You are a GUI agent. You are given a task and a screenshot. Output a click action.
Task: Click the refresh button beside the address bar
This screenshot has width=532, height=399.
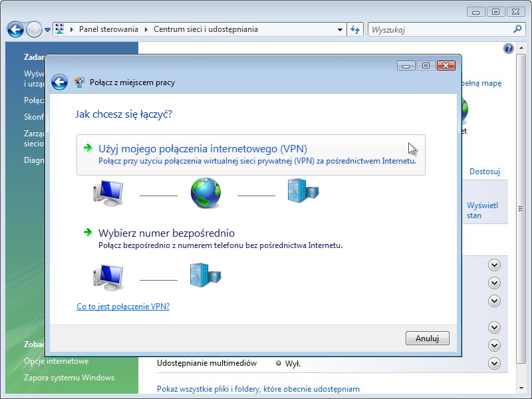pyautogui.click(x=355, y=29)
